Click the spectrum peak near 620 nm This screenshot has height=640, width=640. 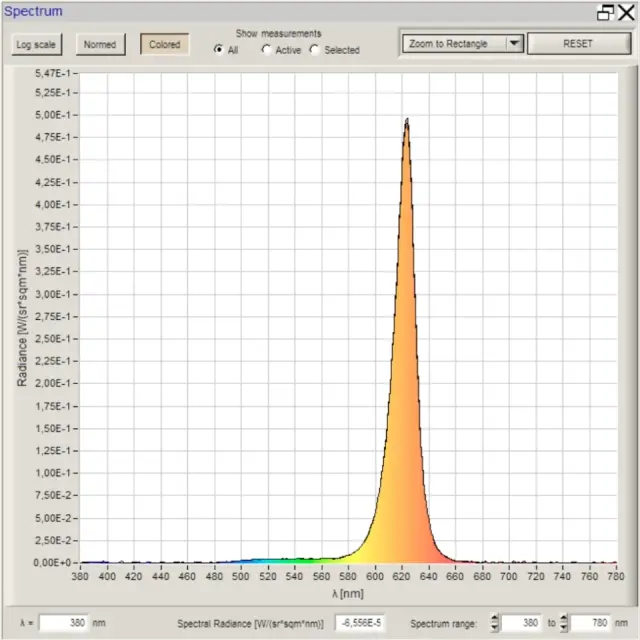pos(407,121)
